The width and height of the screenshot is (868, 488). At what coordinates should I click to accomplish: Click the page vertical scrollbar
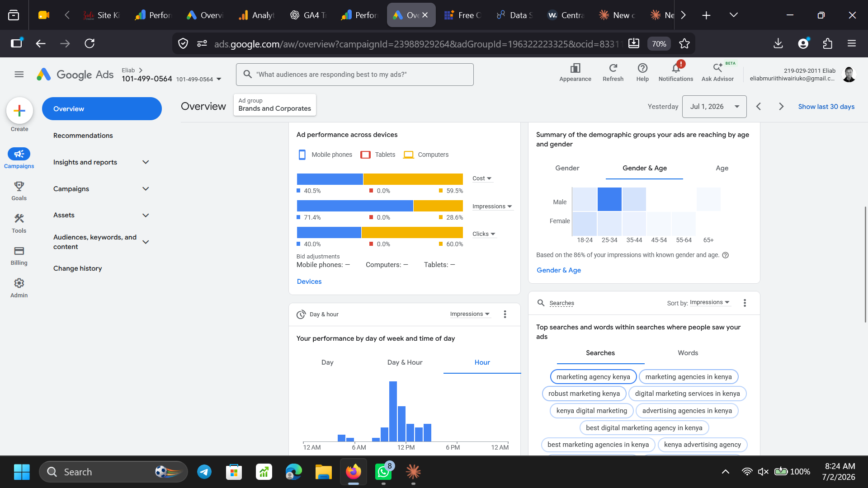[x=865, y=264]
